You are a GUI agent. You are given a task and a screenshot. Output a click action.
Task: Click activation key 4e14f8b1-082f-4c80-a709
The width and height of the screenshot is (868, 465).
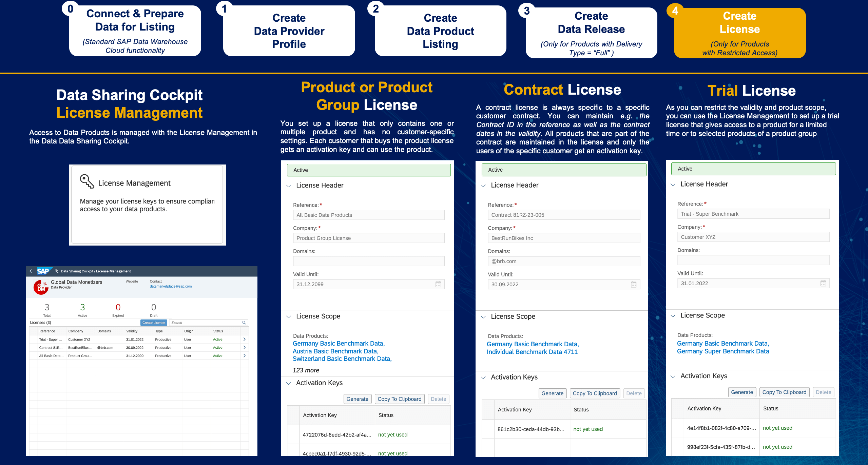pos(721,428)
